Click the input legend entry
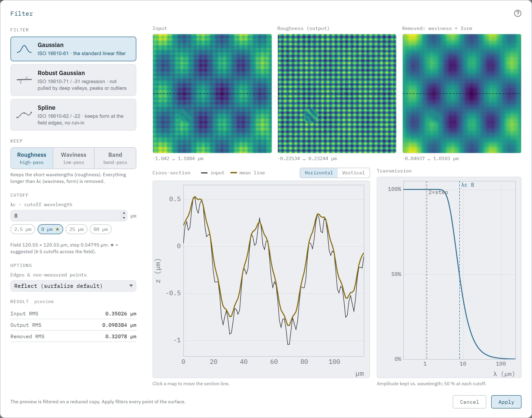The image size is (532, 418). [212, 173]
